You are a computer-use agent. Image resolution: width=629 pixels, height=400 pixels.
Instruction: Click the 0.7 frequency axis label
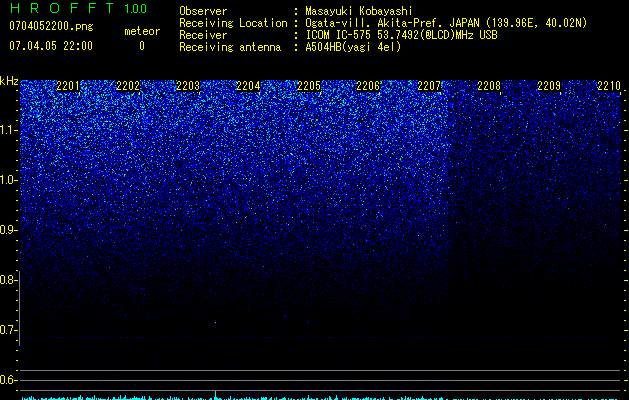(8, 330)
